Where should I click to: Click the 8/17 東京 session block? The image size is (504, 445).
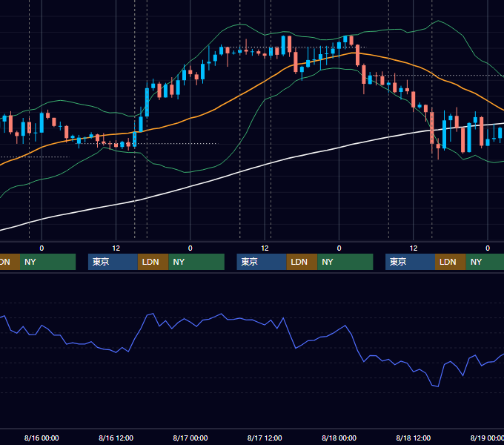pos(262,262)
